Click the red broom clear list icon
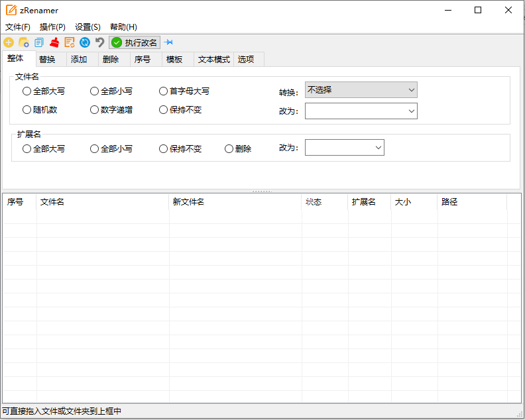Image resolution: width=525 pixels, height=420 pixels. coord(54,42)
